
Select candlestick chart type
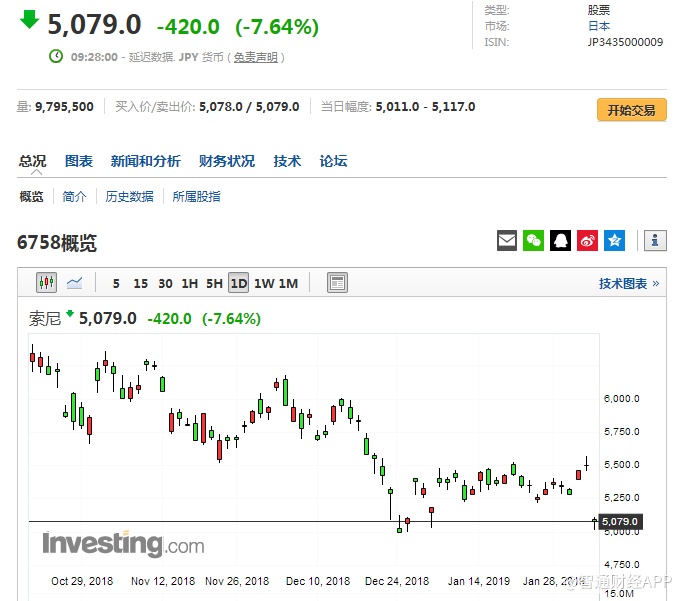pyautogui.click(x=47, y=283)
